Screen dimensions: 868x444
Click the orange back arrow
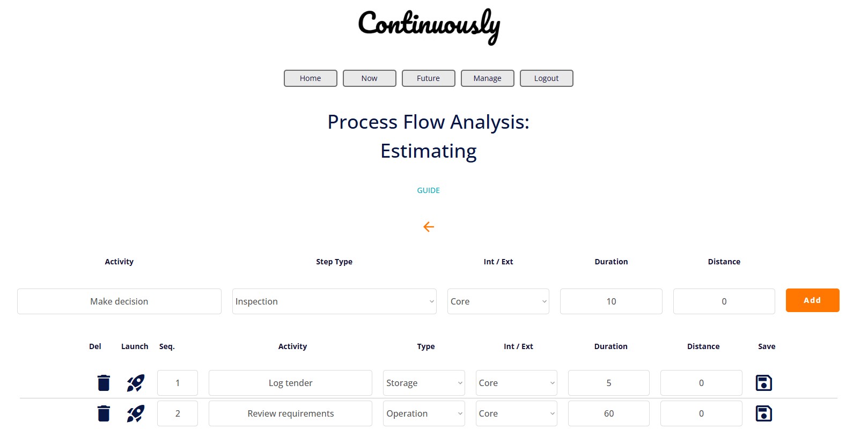point(429,227)
